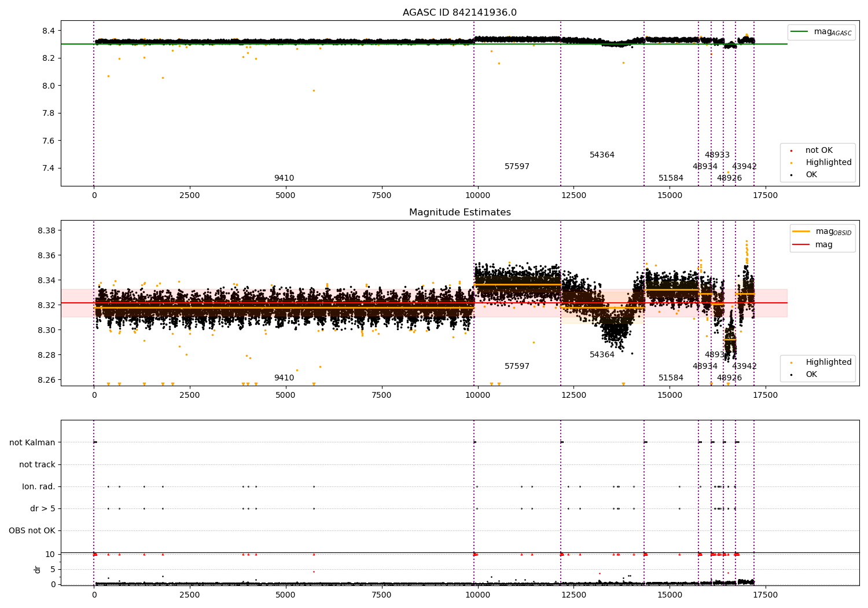Select "OK" legend entry in Magnitude Estimates plot
This screenshot has width=868, height=608.
coord(811,375)
